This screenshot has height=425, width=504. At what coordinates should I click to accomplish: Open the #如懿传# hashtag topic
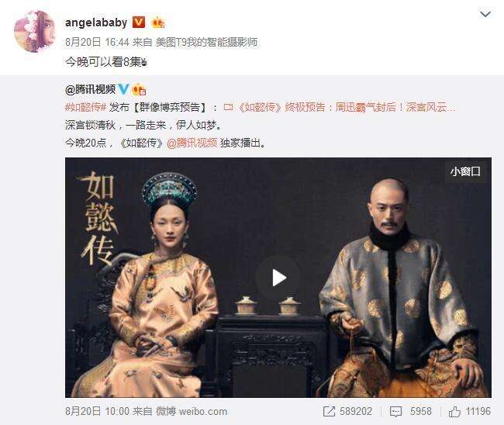pyautogui.click(x=85, y=107)
